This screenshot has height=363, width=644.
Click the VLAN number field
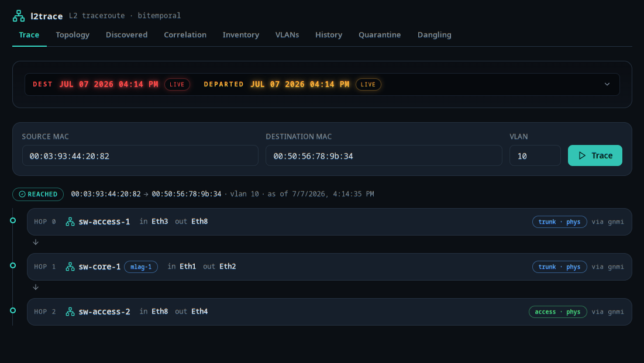tap(535, 155)
